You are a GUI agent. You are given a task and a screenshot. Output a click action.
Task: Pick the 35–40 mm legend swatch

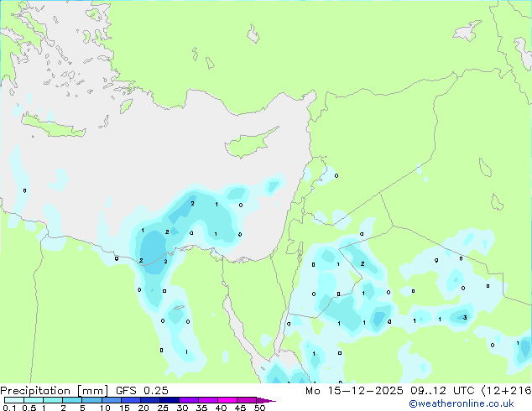pyautogui.click(x=207, y=400)
